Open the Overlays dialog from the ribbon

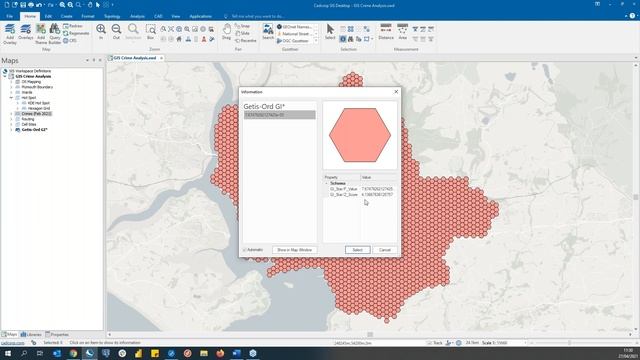[x=25, y=32]
